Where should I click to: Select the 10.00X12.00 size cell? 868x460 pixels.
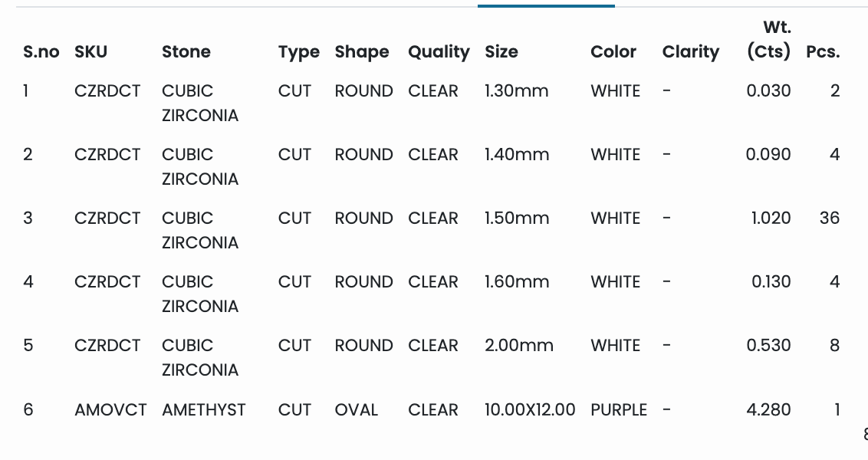click(x=530, y=409)
